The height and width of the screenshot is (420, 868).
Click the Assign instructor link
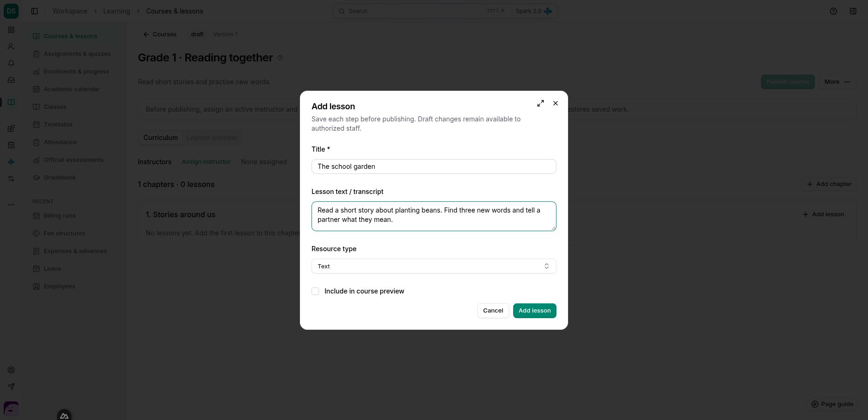click(206, 162)
